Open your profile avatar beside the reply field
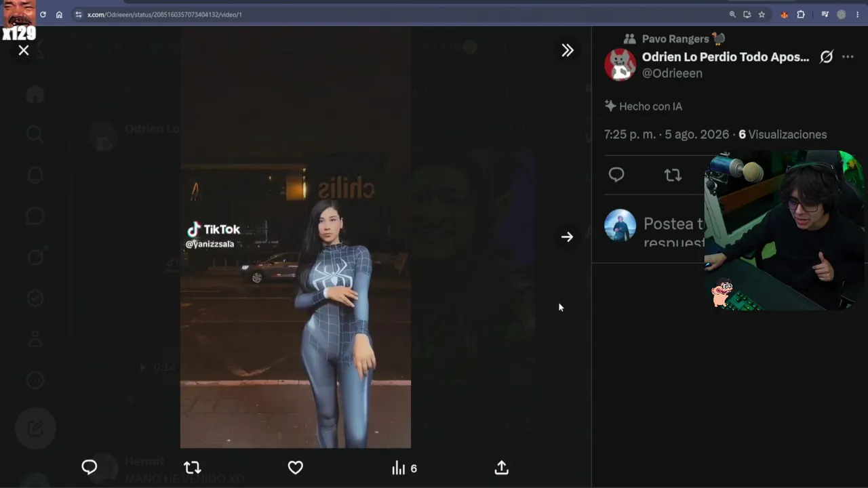The image size is (868, 488). pyautogui.click(x=620, y=225)
